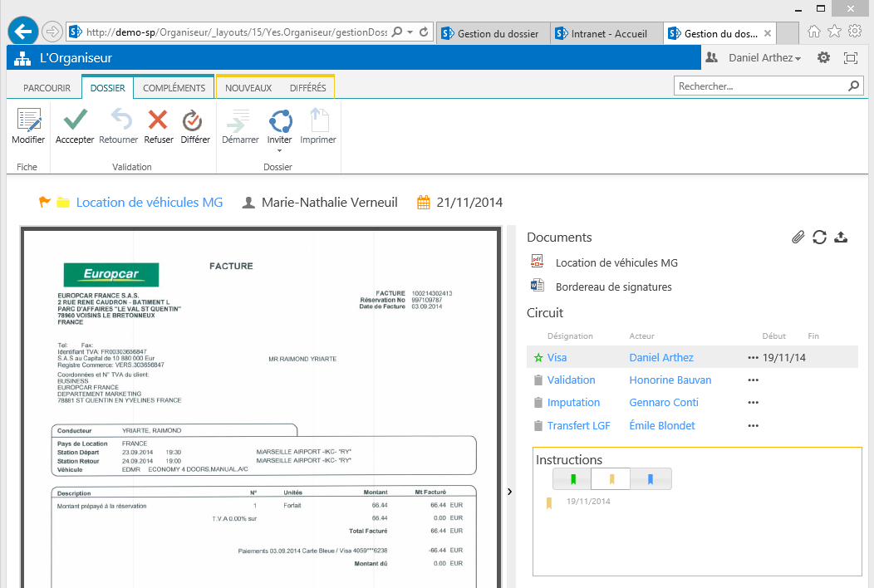Open the settings gear icon

[823, 58]
